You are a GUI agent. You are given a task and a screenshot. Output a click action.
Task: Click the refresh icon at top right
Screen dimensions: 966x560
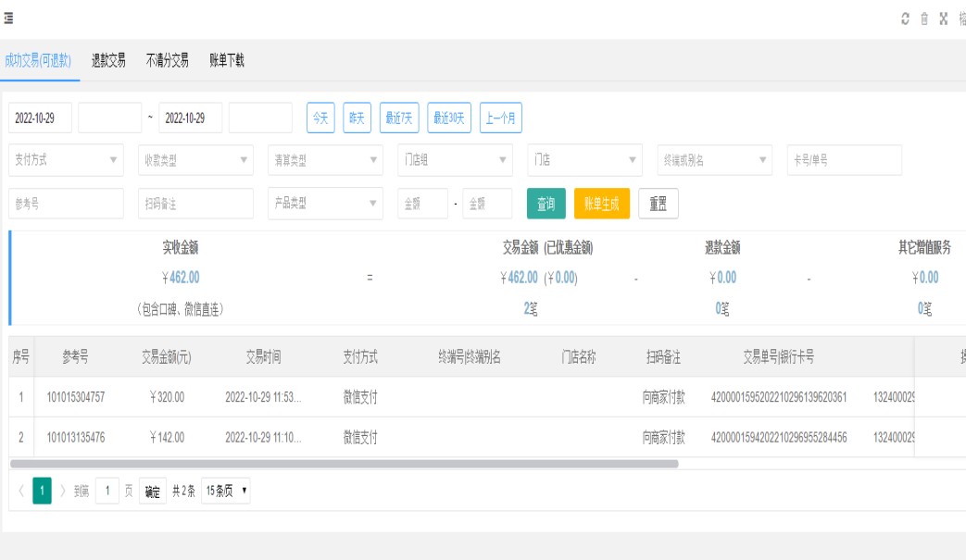coord(905,19)
